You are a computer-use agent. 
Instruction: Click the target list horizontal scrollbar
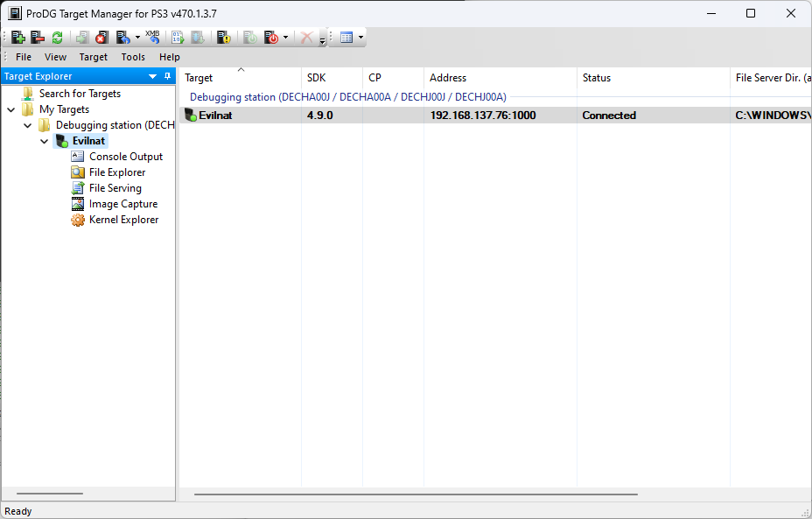click(416, 494)
